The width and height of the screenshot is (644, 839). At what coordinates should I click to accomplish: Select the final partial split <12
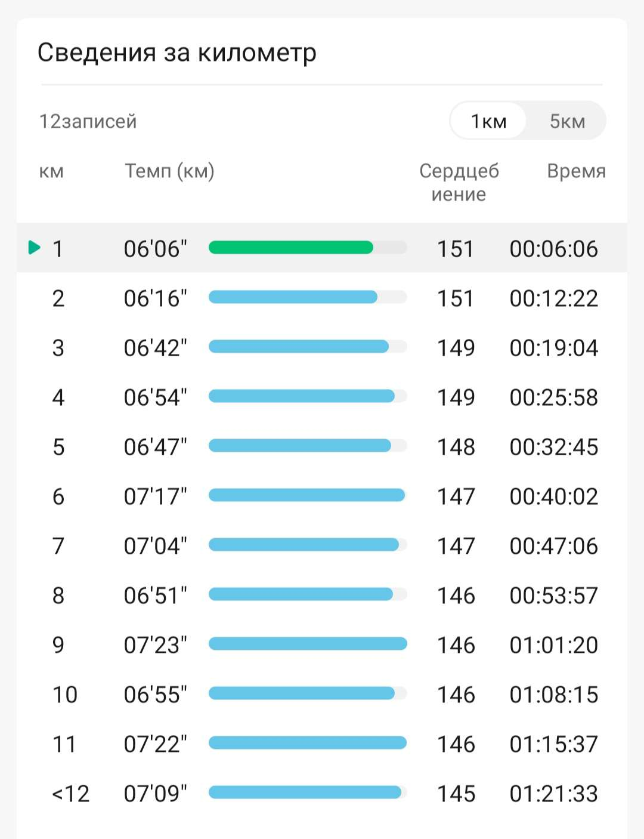(x=70, y=794)
